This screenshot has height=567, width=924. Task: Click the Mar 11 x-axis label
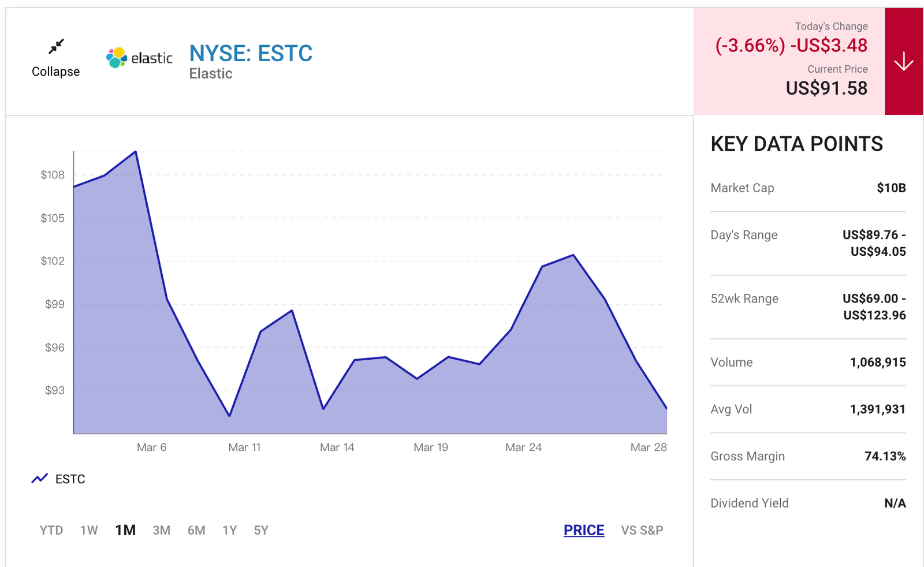point(244,447)
